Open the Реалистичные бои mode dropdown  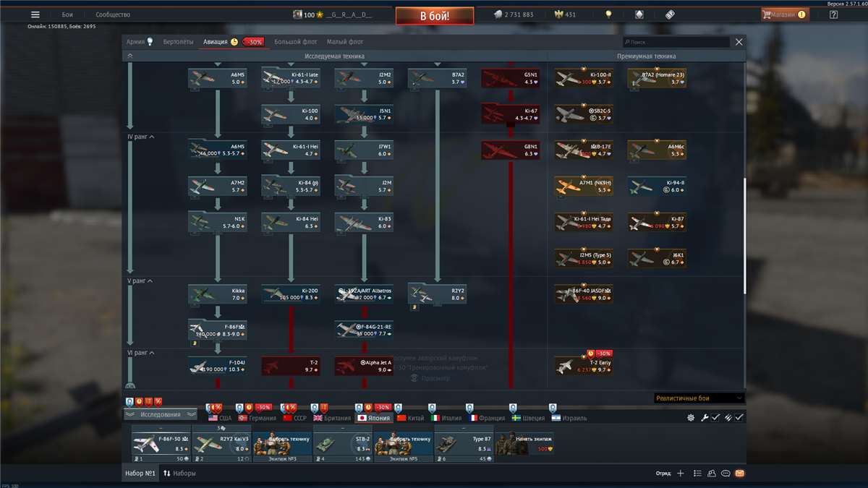point(699,398)
